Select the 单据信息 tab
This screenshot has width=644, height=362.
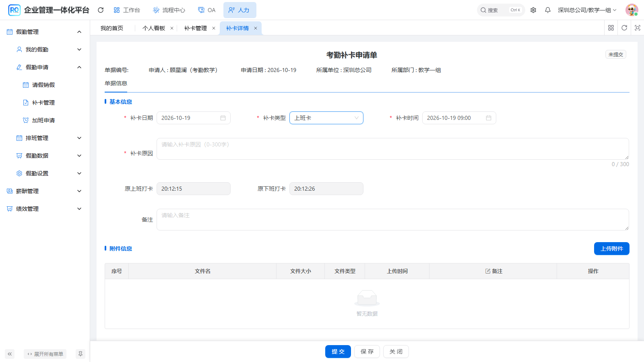pos(116,83)
